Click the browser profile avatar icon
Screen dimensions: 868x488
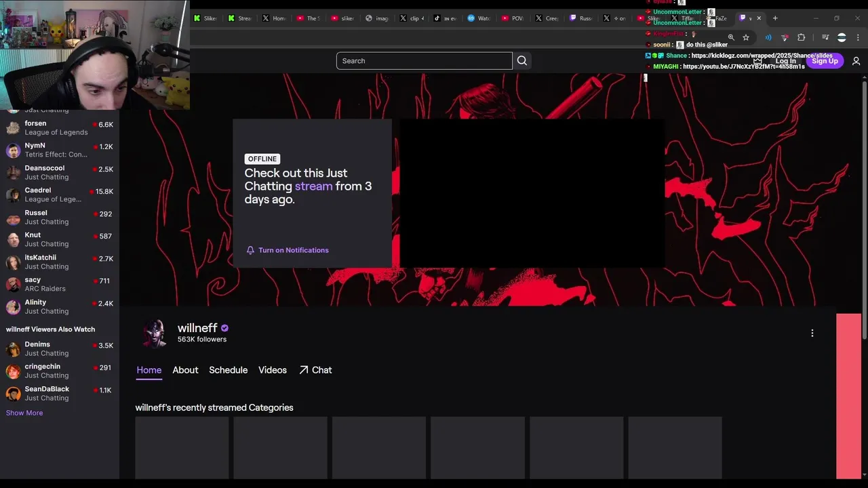[842, 37]
